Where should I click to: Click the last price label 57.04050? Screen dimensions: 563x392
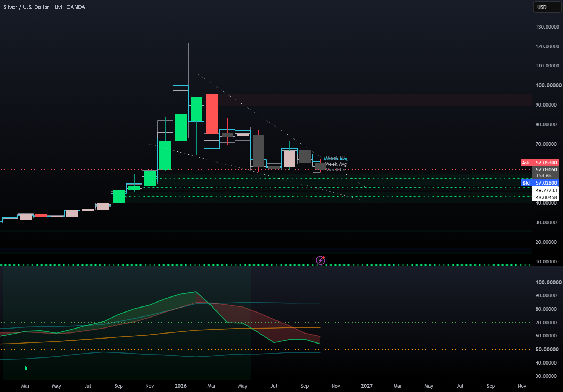[546, 170]
